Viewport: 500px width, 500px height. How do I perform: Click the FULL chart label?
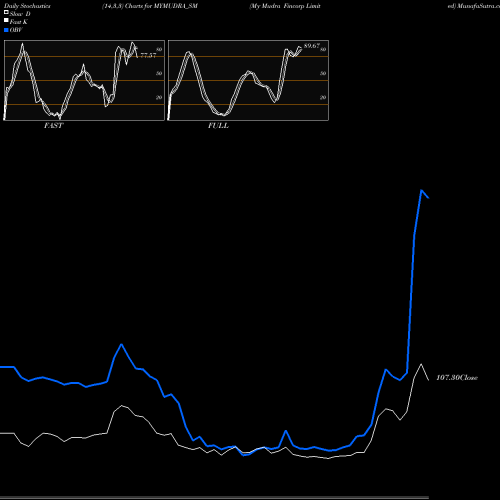(x=218, y=126)
